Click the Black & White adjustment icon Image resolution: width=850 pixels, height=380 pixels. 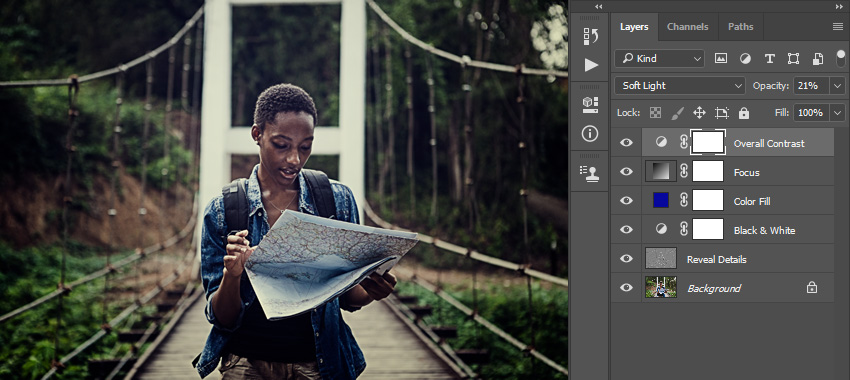(661, 229)
